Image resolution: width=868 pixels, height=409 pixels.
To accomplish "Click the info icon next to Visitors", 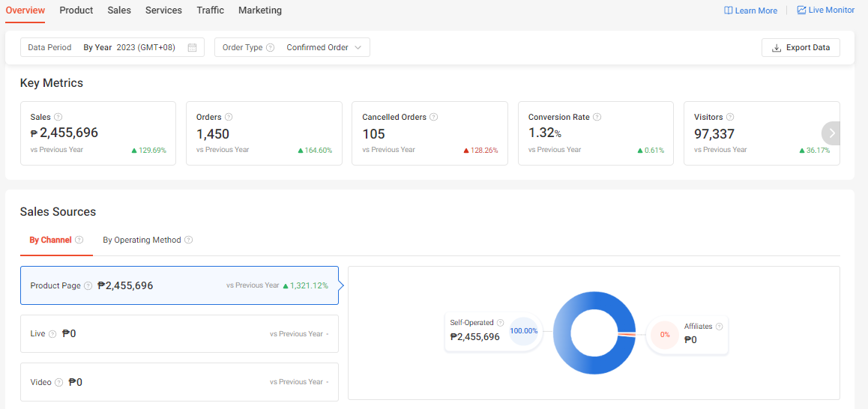I will 730,117.
